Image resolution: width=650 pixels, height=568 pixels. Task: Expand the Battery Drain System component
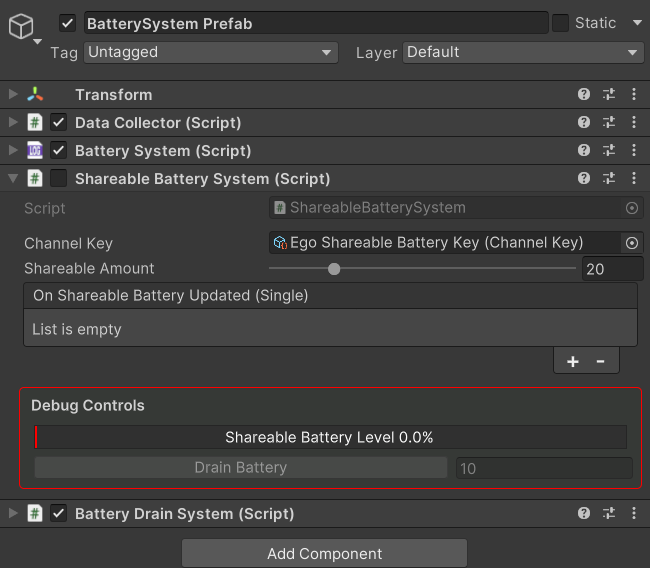[13, 513]
